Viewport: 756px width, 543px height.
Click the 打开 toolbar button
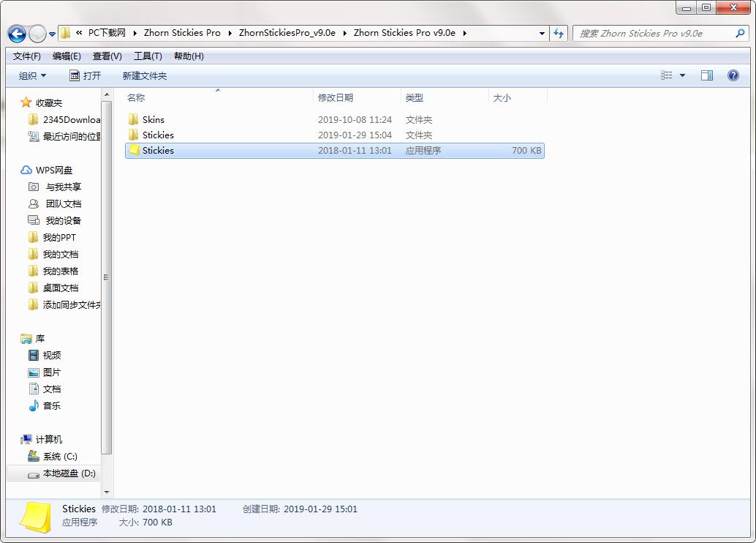(86, 76)
